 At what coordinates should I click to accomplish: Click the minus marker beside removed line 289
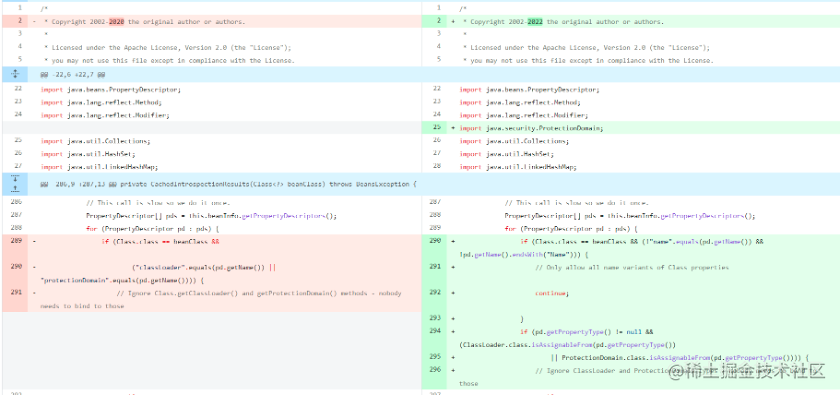pyautogui.click(x=34, y=241)
